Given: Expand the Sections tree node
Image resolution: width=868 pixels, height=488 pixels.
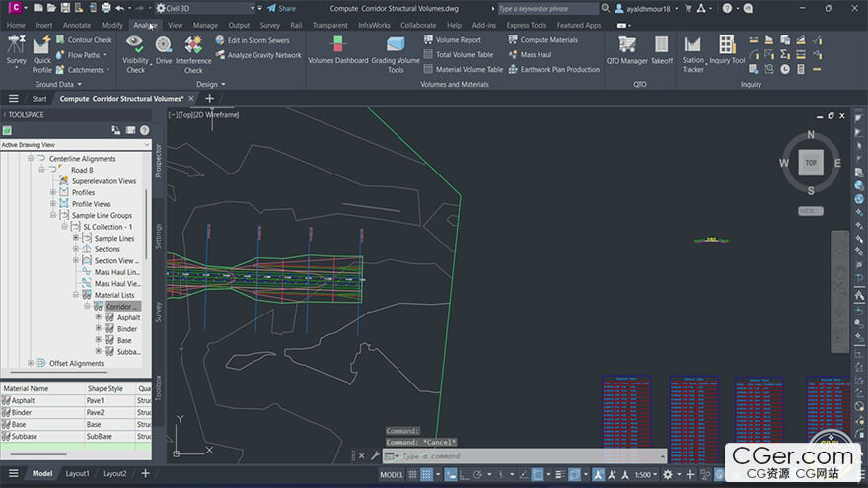Looking at the screenshot, I should [x=76, y=249].
